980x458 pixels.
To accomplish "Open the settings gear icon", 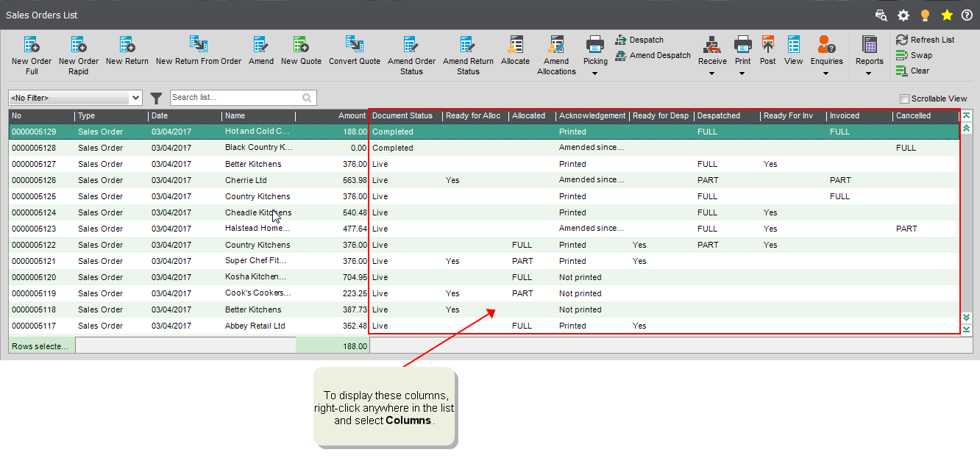I will coord(903,15).
